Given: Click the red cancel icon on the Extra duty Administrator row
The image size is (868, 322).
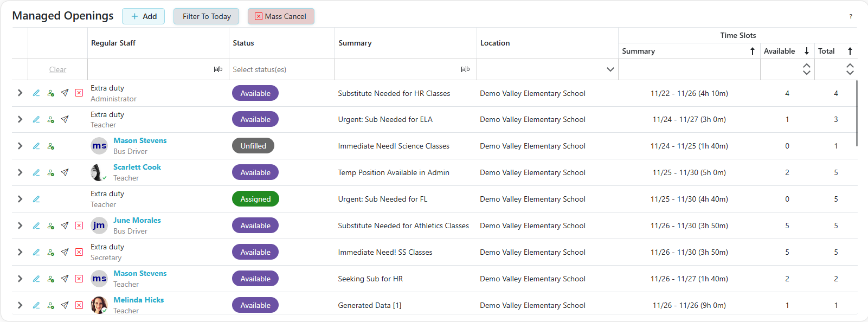Looking at the screenshot, I should [79, 93].
